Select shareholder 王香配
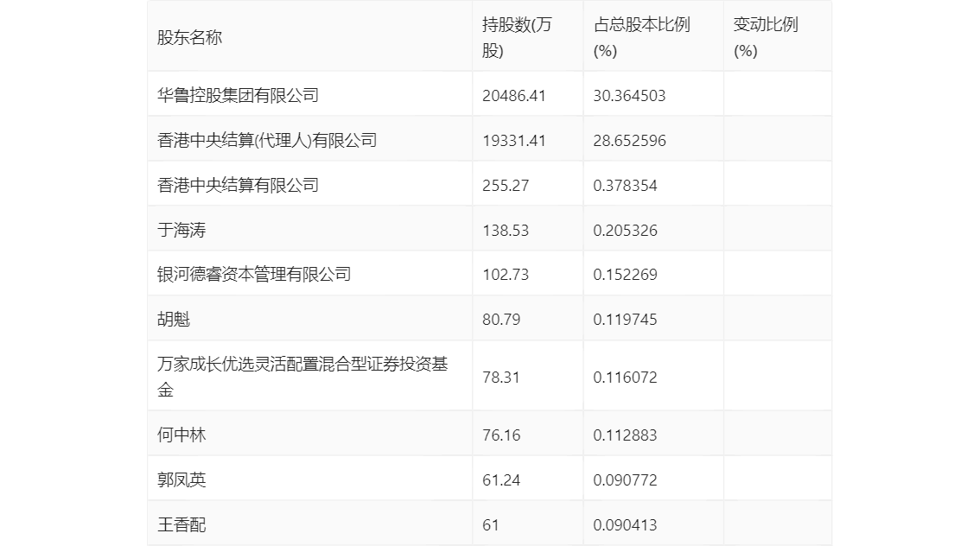Screen dimensions: 980x546 181,524
